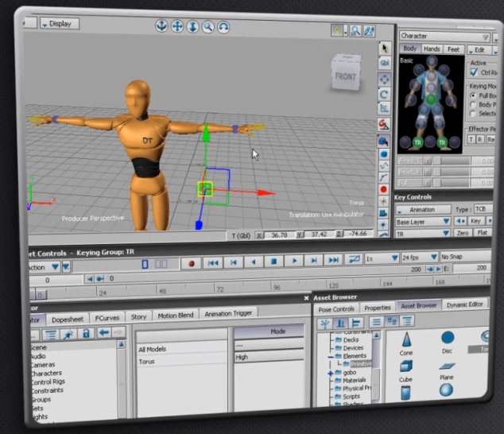Activate the Rotate tool in the viewer toolbar
This screenshot has width=504, height=434.
click(x=384, y=95)
